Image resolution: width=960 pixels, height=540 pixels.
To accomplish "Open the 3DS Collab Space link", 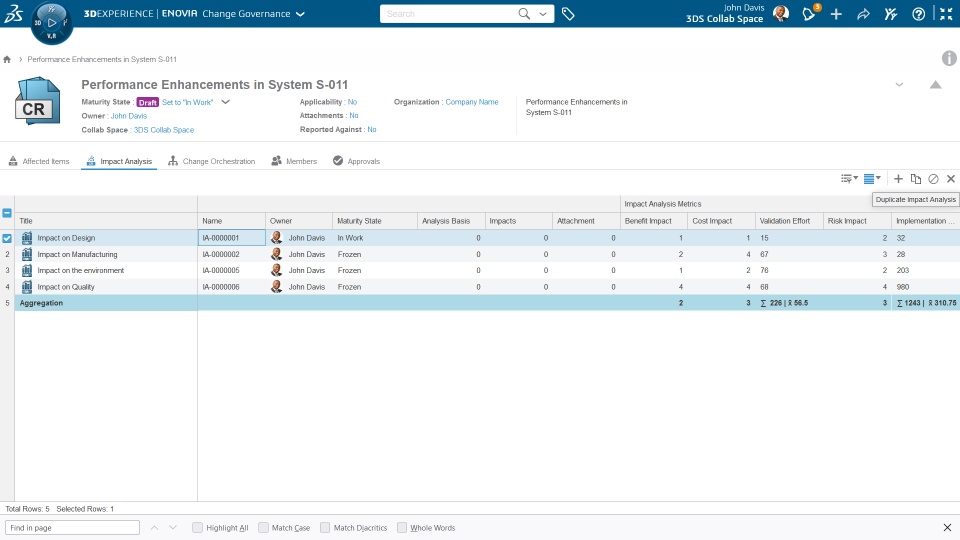I will (163, 130).
